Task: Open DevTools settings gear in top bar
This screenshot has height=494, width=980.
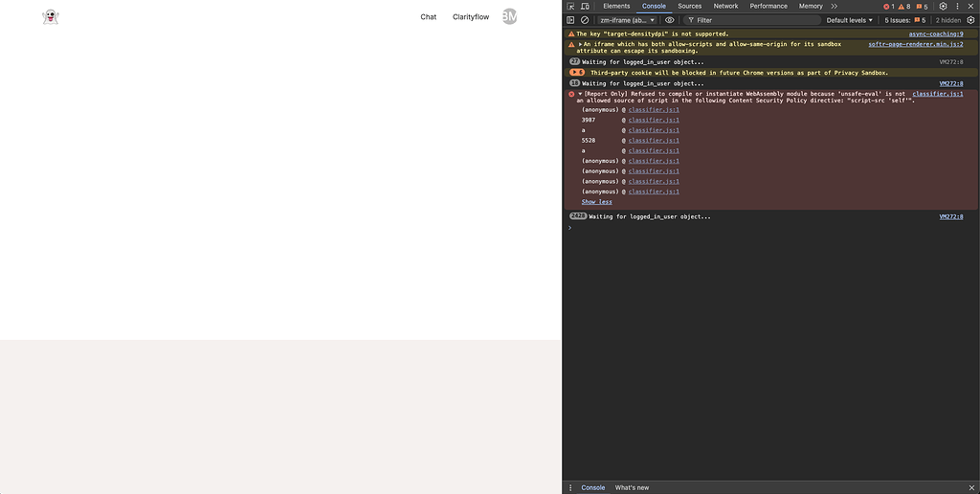Action: [x=943, y=7]
